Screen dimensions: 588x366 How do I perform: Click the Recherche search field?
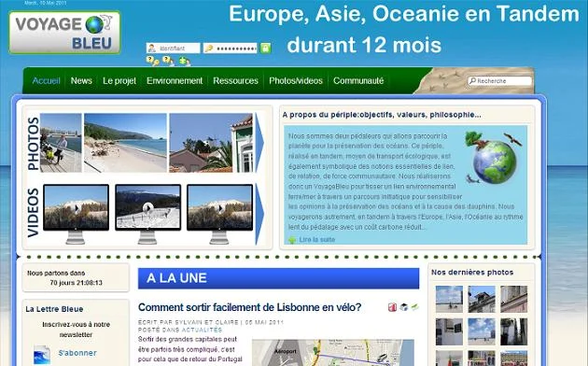tap(500, 81)
